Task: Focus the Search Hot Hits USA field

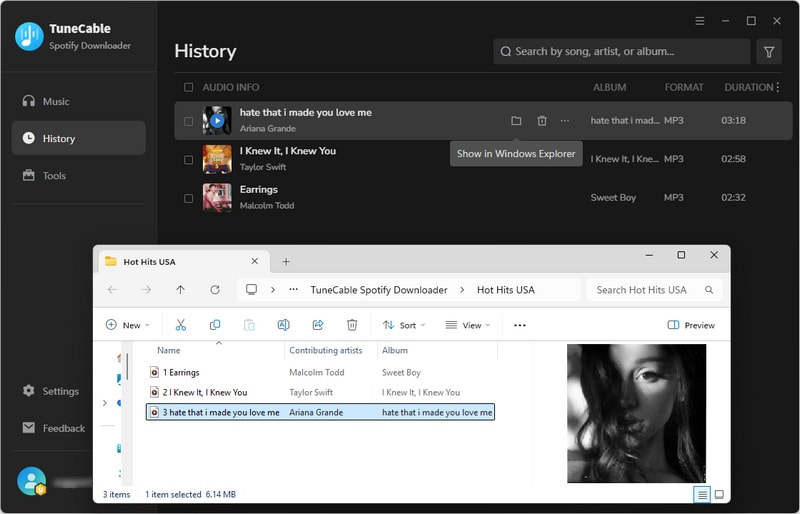Action: 655,290
